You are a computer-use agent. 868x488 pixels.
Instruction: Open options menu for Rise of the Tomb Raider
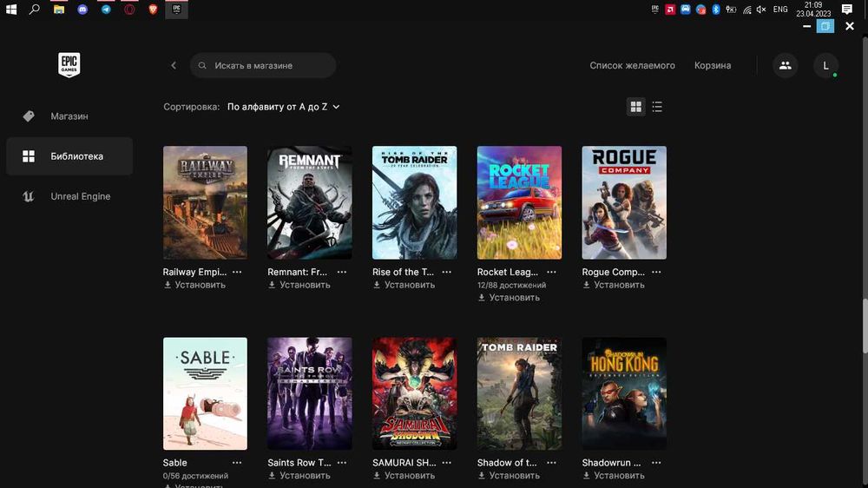pos(447,272)
